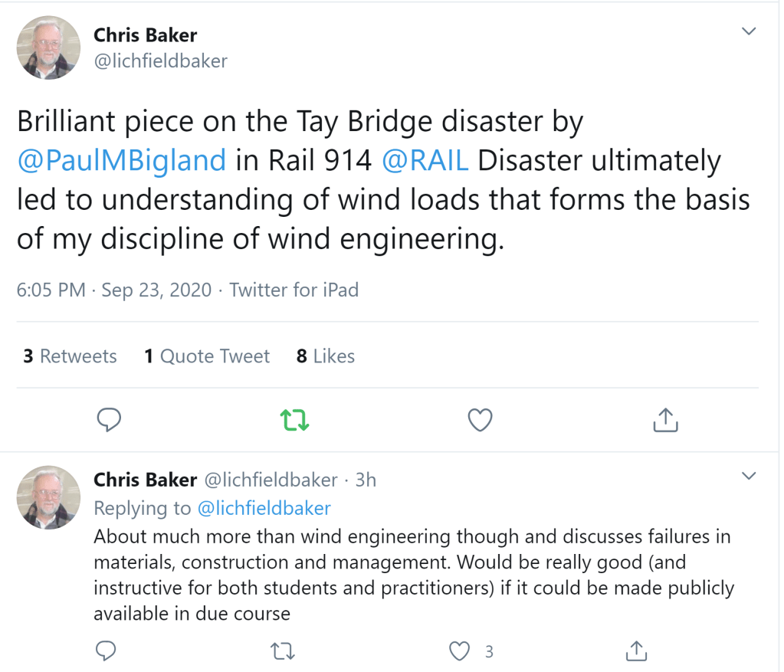This screenshot has width=784, height=672.
Task: Open Chris Baker's avatar on the reply
Action: 48,497
